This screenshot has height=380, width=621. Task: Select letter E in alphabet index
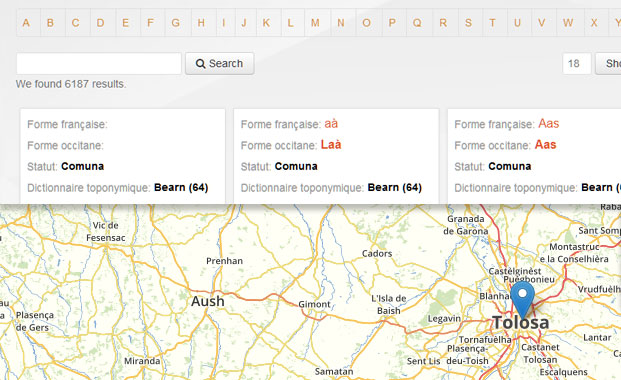(126, 23)
